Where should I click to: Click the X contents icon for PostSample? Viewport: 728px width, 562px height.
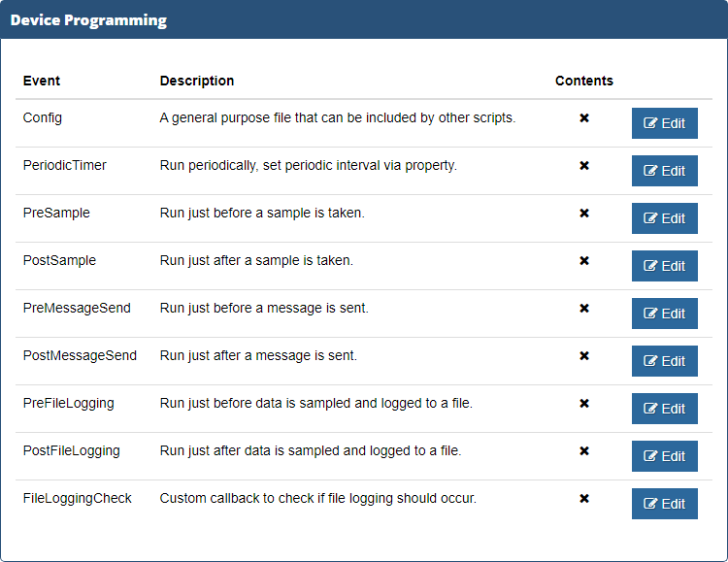[x=584, y=260]
